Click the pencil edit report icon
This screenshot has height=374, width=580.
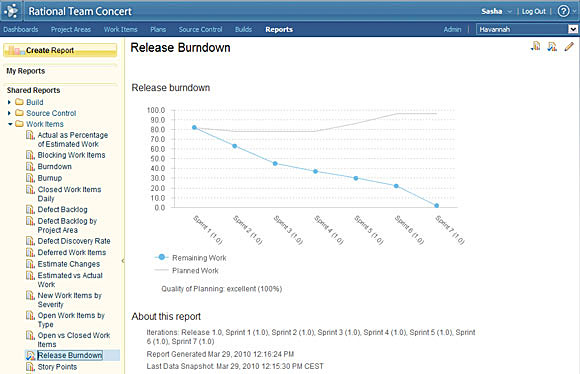[569, 46]
